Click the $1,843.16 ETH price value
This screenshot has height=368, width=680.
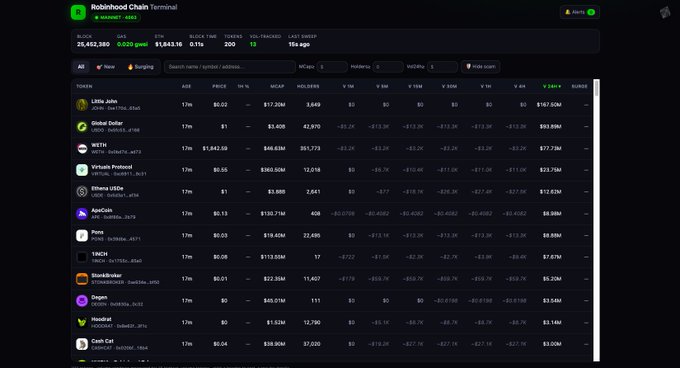click(x=169, y=44)
